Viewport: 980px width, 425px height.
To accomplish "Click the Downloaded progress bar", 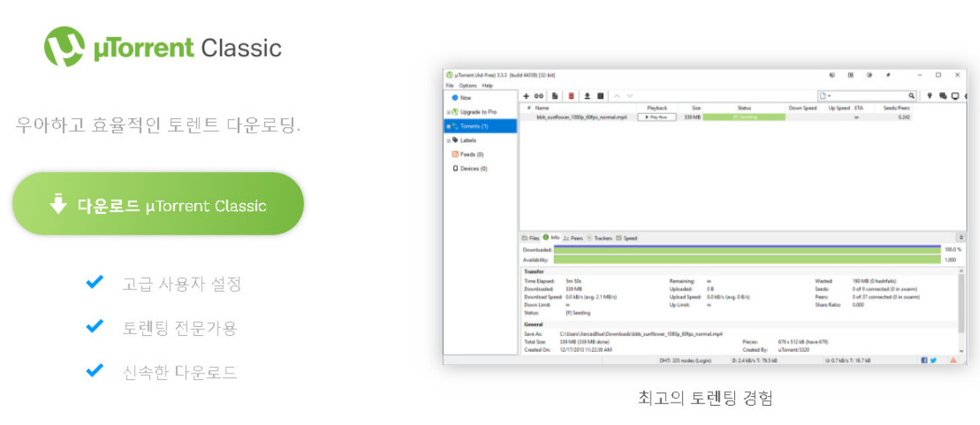I will click(x=746, y=250).
